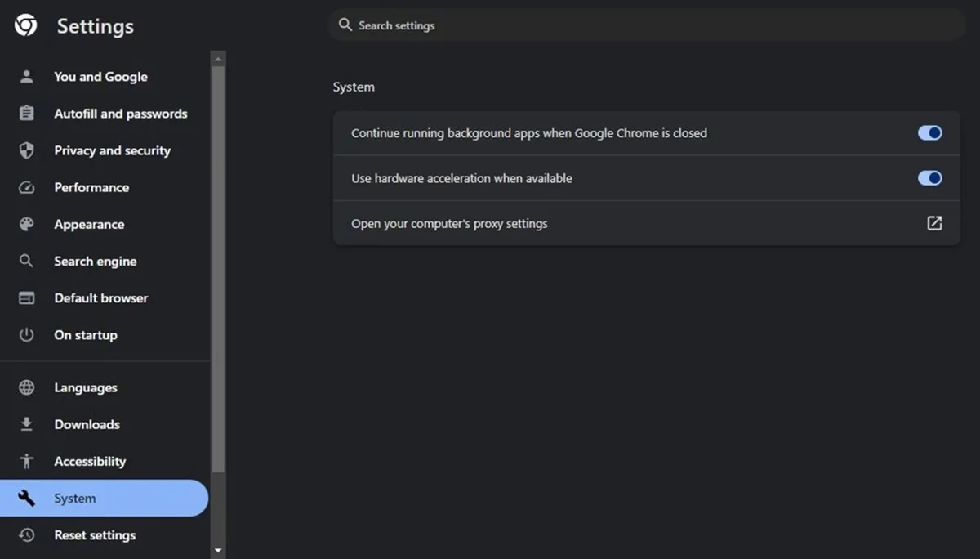The width and height of the screenshot is (980, 559).
Task: Click the restore clock icon for Reset settings
Action: (x=27, y=535)
